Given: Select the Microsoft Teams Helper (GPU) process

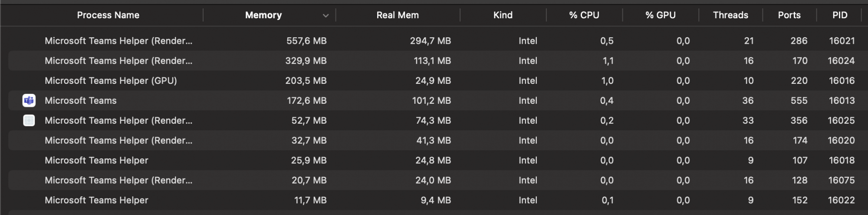Looking at the screenshot, I should pos(111,81).
